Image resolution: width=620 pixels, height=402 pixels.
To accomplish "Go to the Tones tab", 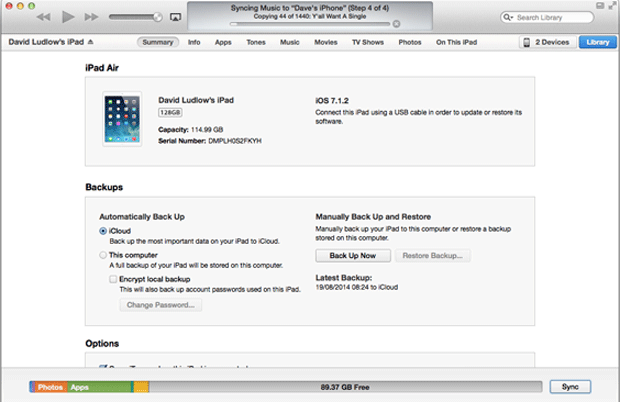I will point(256,42).
